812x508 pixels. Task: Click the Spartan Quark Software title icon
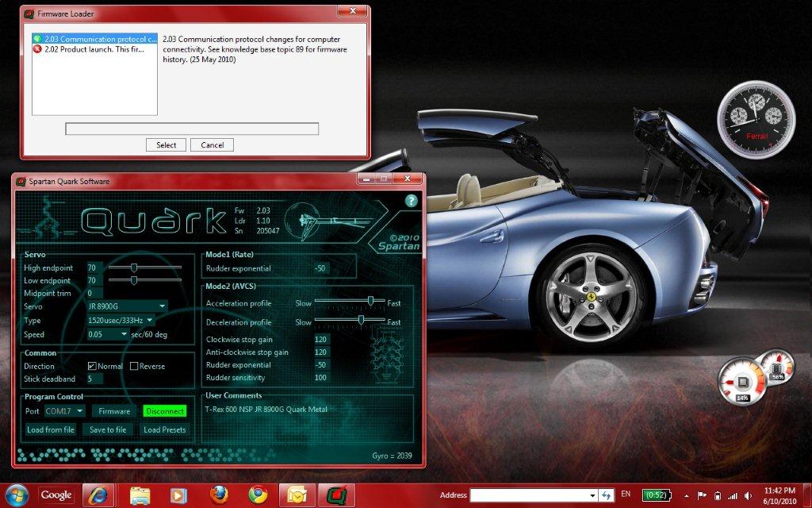tap(21, 182)
